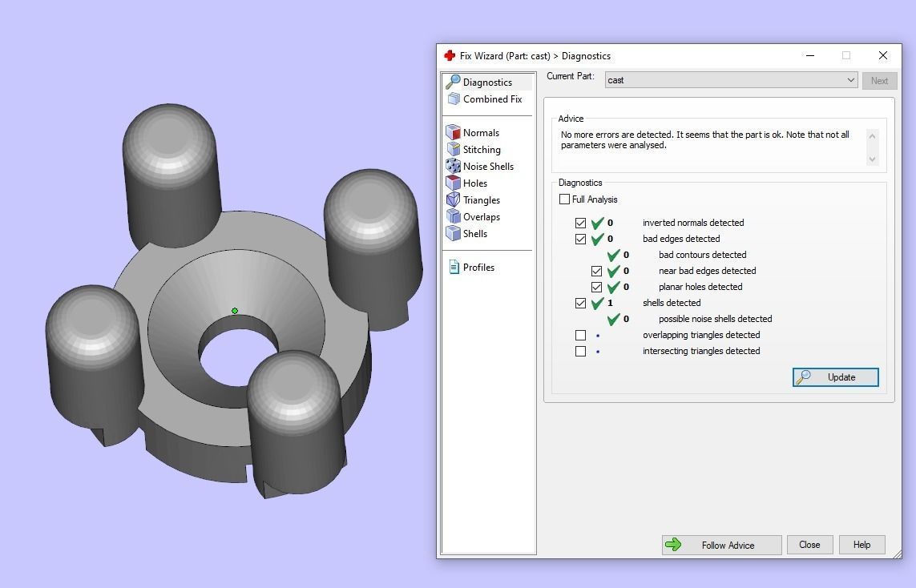Uncheck inverted normals detected checkbox

(x=580, y=223)
